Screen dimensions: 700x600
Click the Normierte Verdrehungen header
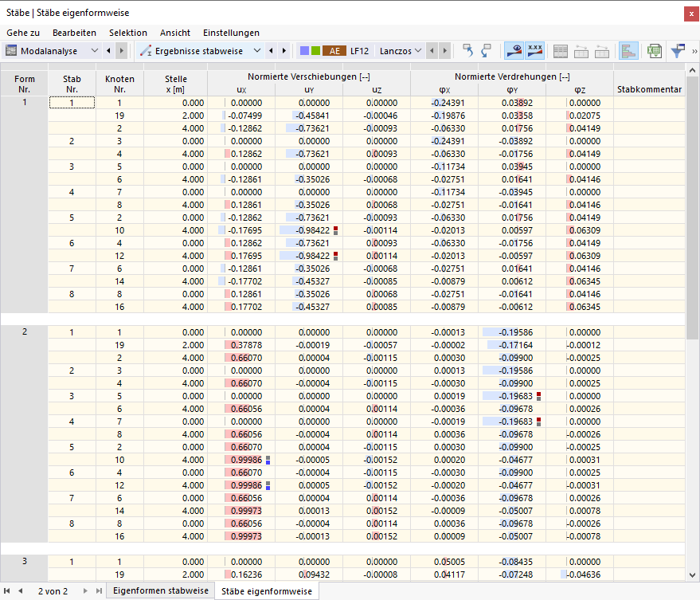pyautogui.click(x=512, y=76)
